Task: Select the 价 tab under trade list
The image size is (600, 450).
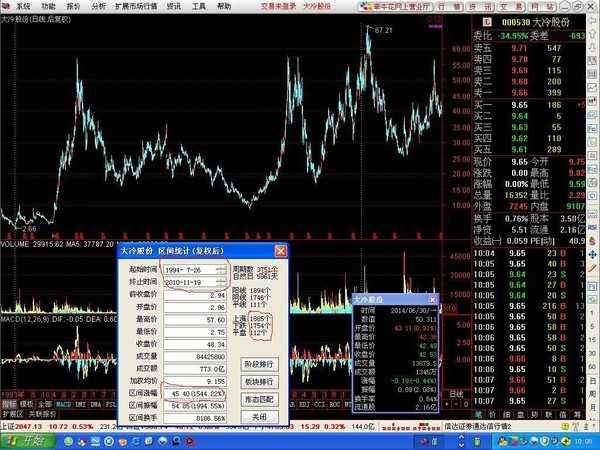Action: click(x=492, y=414)
